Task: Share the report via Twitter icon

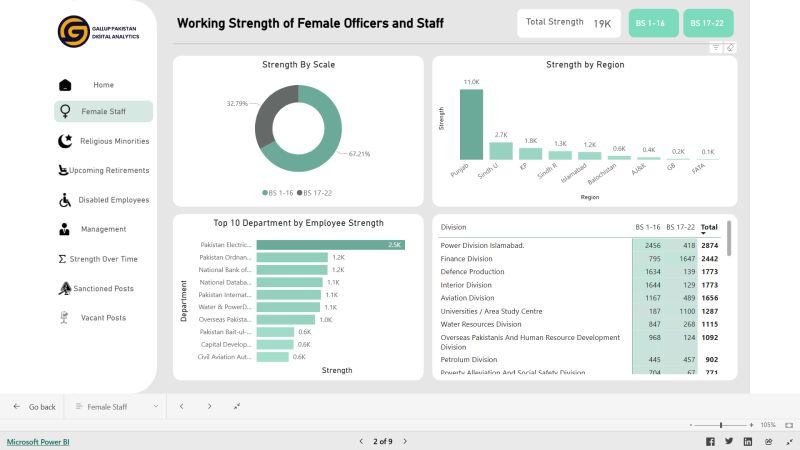Action: tap(729, 441)
